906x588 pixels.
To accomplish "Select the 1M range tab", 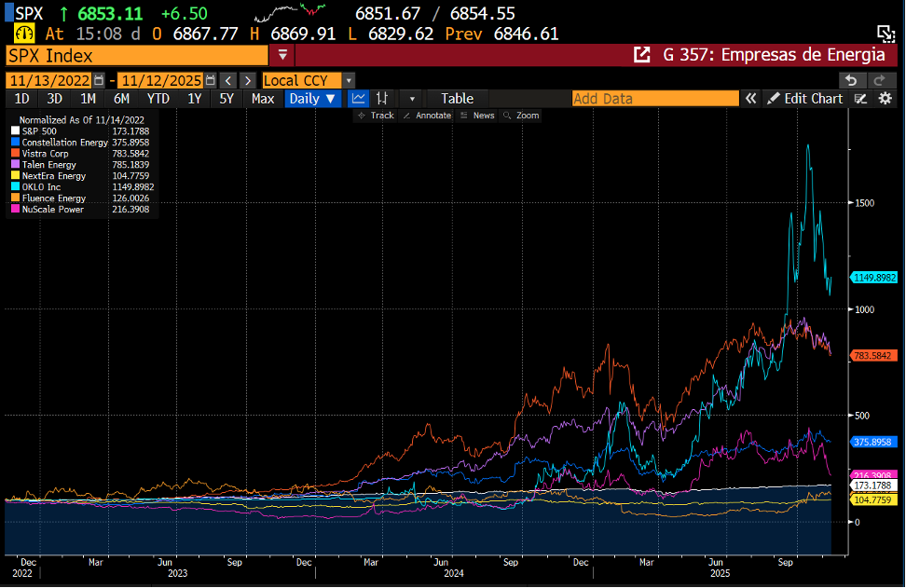I will pos(88,99).
